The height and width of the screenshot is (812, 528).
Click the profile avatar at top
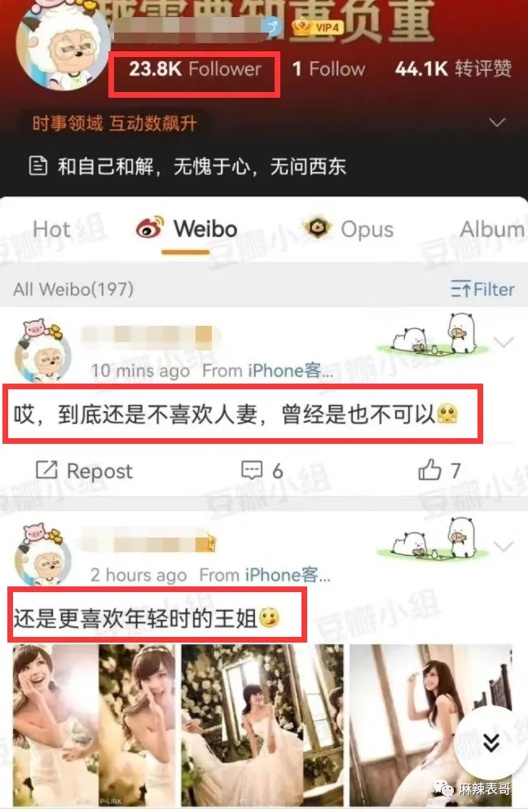[64, 46]
